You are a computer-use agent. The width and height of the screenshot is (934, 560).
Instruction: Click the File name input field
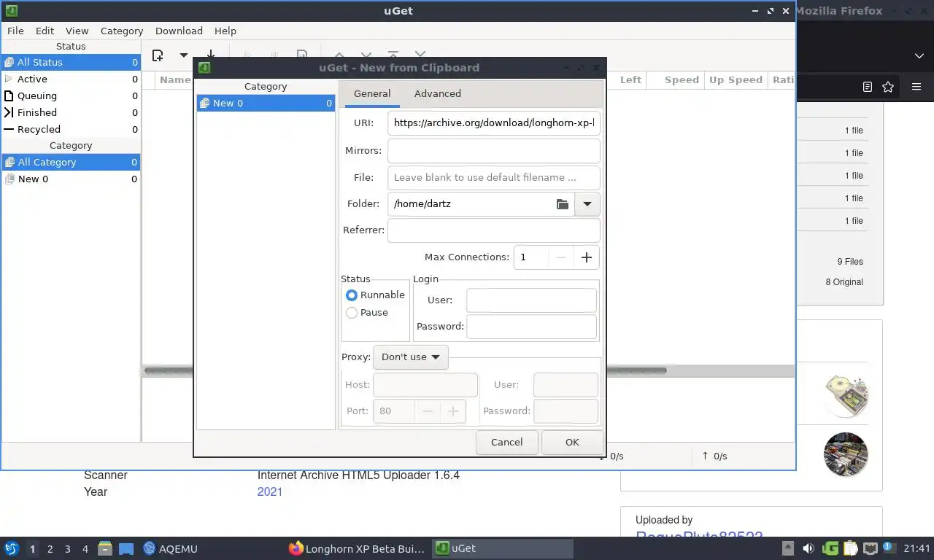click(494, 177)
